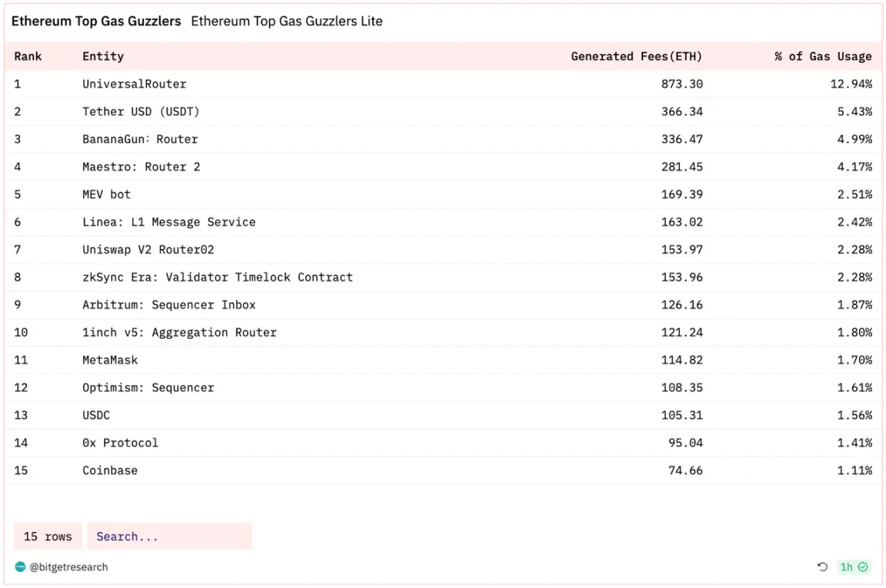Open the @bitgetresearch profile link
The height and width of the screenshot is (588, 886).
pyautogui.click(x=68, y=567)
